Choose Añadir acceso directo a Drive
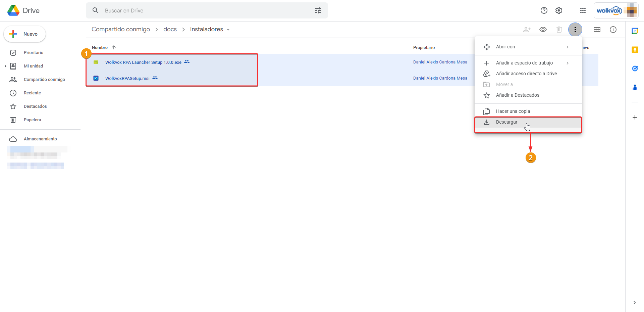 point(528,74)
